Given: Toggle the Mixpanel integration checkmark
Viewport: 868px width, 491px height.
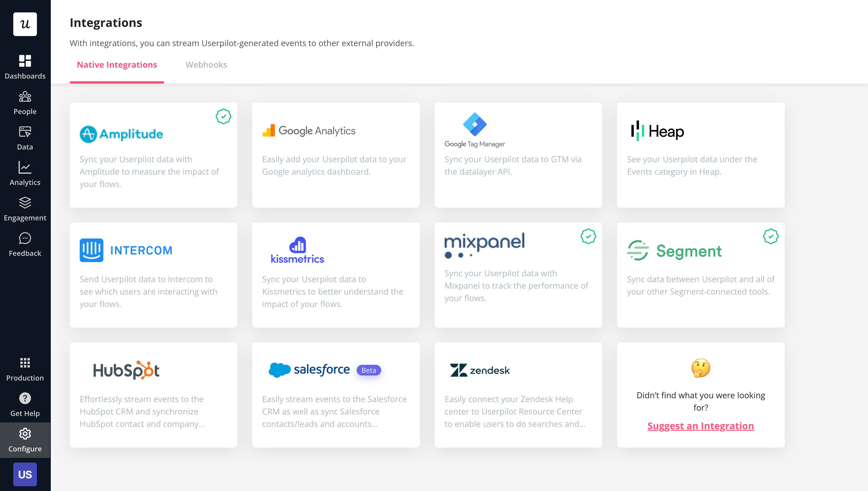Looking at the screenshot, I should click(588, 237).
